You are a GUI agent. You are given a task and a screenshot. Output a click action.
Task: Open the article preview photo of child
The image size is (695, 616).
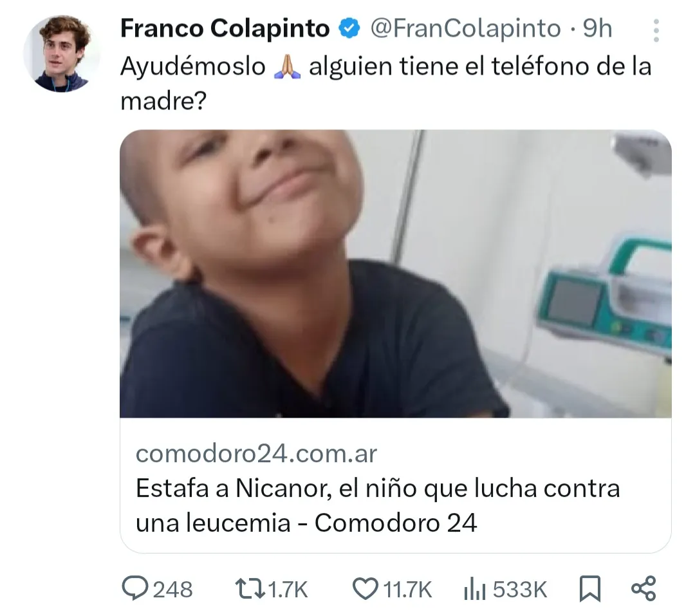point(395,274)
